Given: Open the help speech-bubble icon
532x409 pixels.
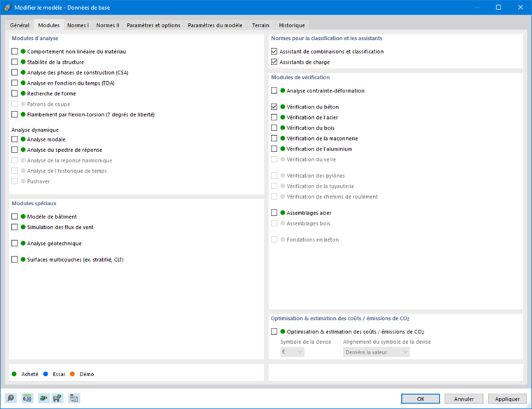Looking at the screenshot, I should pyautogui.click(x=11, y=398).
